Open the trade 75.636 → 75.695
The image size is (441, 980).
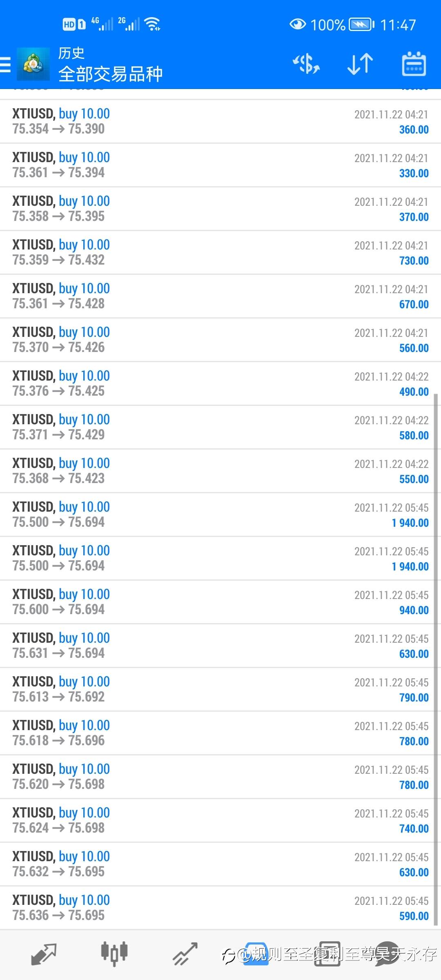click(x=220, y=908)
